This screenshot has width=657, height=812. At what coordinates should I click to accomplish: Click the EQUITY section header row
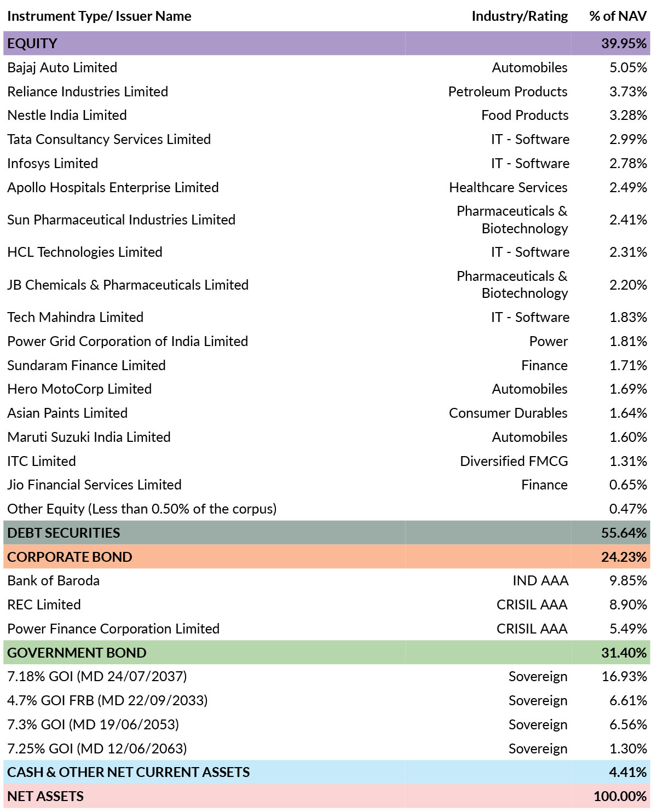327,43
